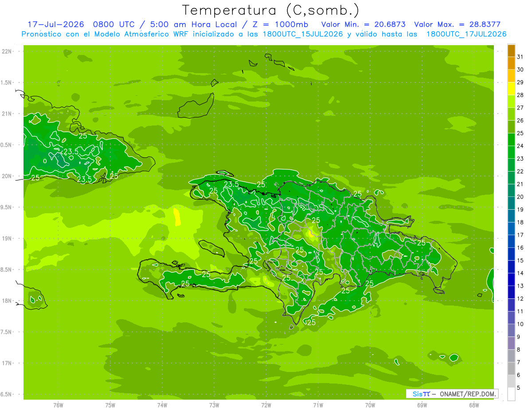Click the valid-until time '1800UTC_17JUL2026'
The width and height of the screenshot is (532, 411).
click(x=465, y=34)
